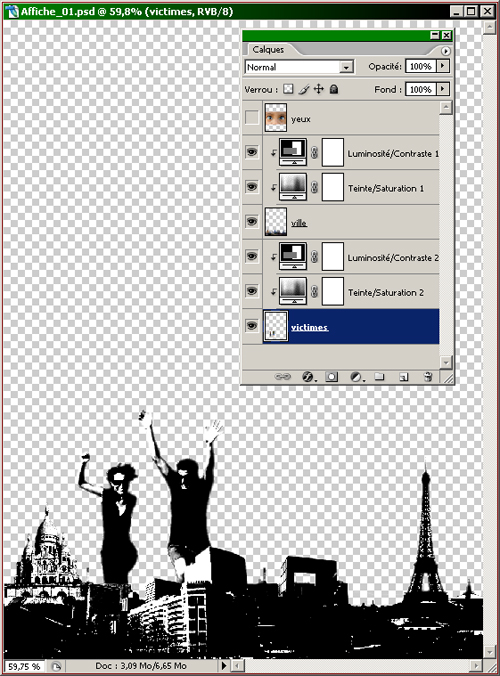
Task: Select Teinte/Saturation 2 layer name
Action: (x=386, y=293)
